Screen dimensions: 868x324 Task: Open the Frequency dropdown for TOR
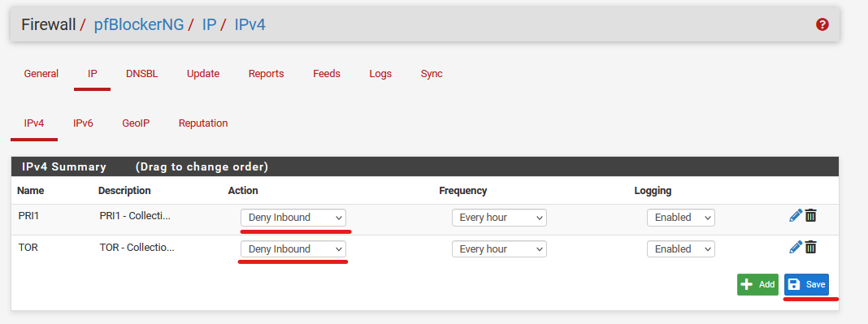pos(499,248)
